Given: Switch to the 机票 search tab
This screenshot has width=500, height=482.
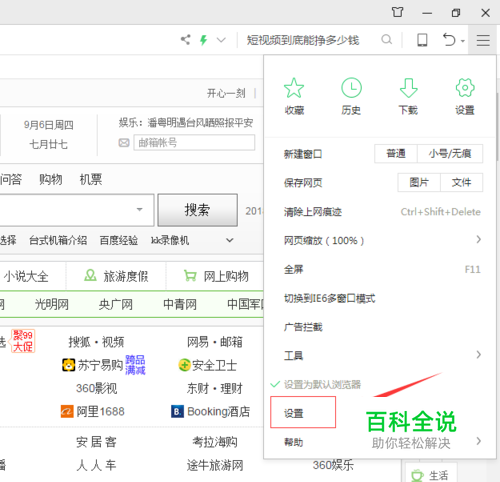Looking at the screenshot, I should click(91, 179).
